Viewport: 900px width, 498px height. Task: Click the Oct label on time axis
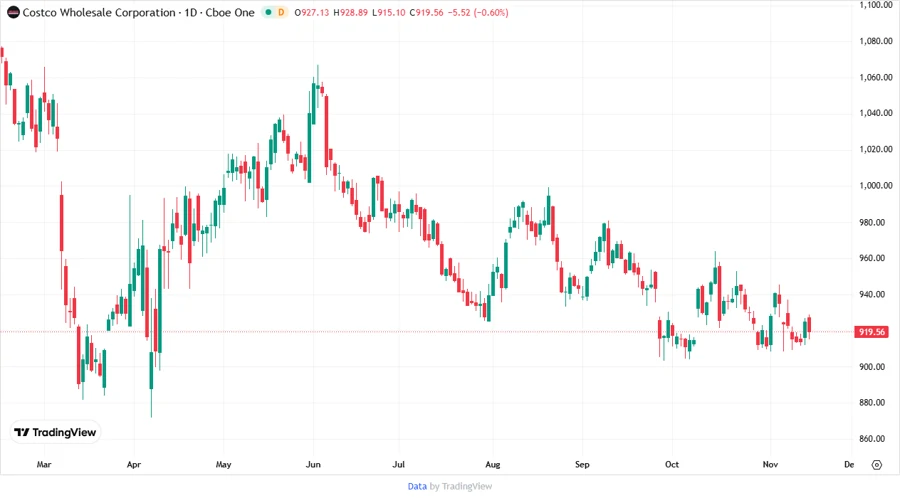[672, 464]
